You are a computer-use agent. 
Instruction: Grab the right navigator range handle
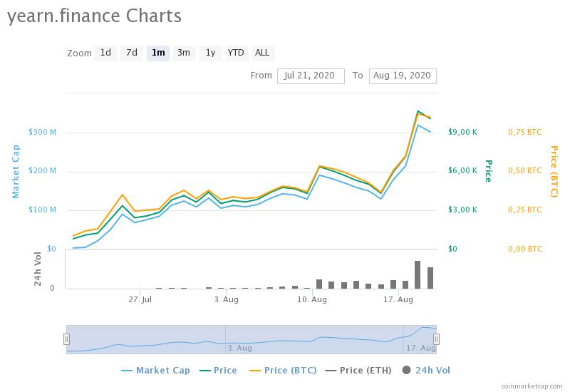436,339
